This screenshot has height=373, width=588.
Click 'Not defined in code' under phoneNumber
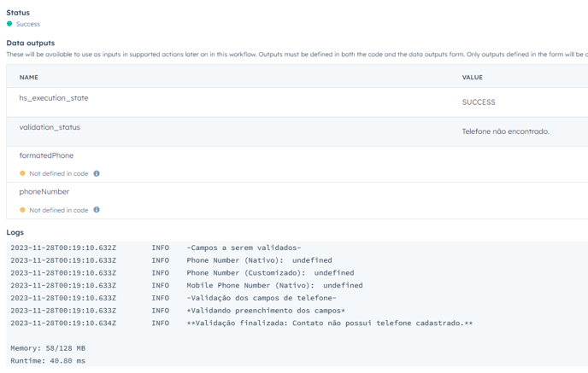tap(59, 210)
